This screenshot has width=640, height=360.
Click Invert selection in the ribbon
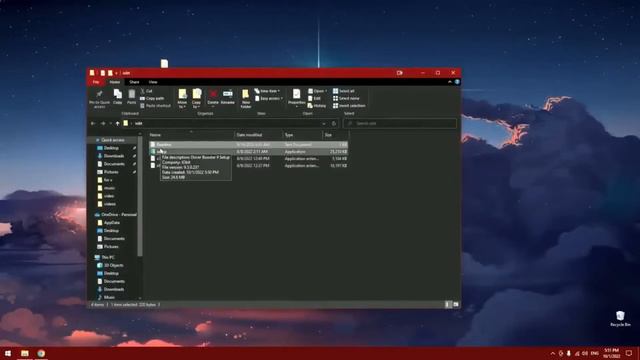point(349,106)
